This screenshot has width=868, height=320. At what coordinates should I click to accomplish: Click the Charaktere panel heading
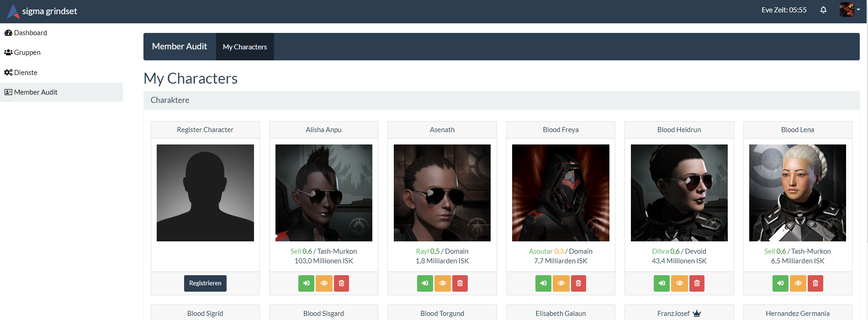[x=502, y=100]
